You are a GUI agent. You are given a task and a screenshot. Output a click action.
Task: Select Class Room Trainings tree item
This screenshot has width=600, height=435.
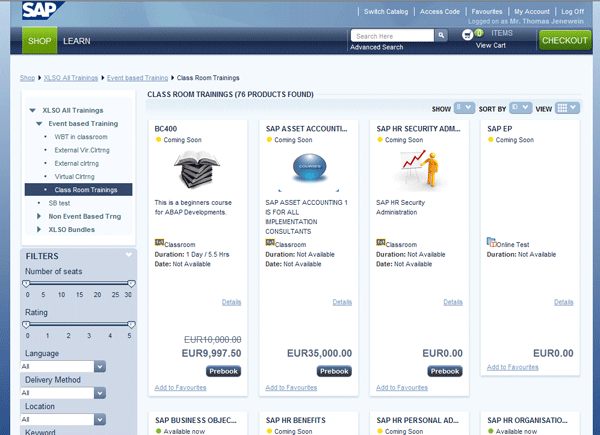78,190
